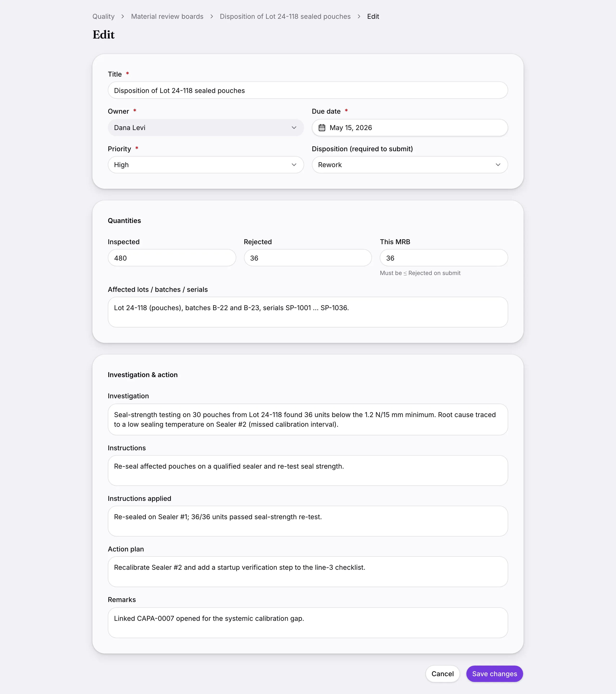Image resolution: width=616 pixels, height=694 pixels.
Task: Go to Quality breadcrumb link
Action: (103, 16)
